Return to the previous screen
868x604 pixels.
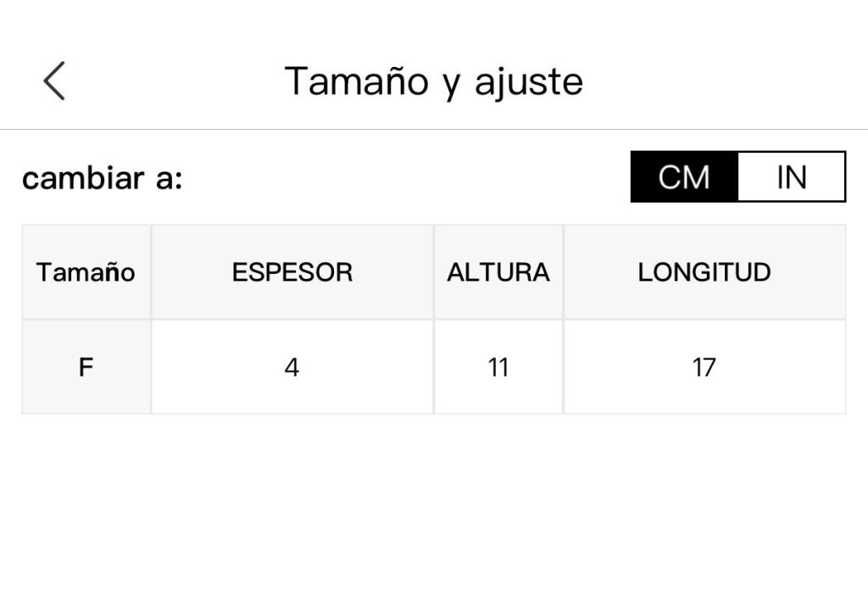(54, 81)
